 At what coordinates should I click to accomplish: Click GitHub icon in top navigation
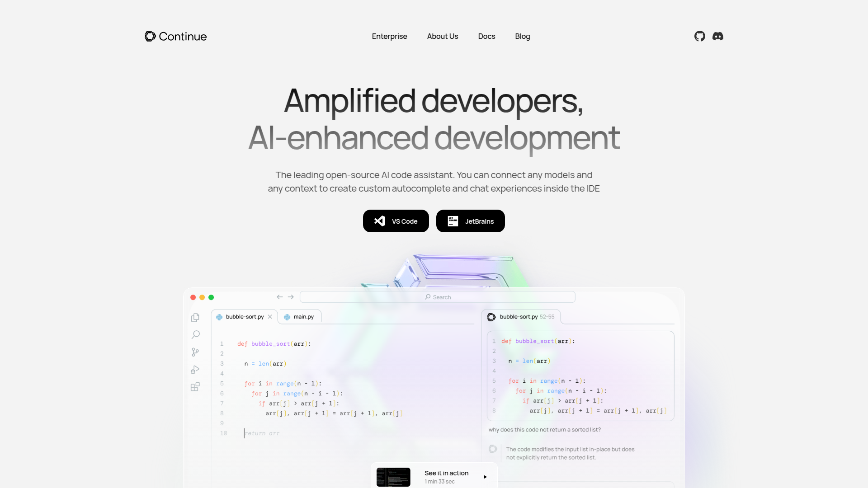(699, 36)
